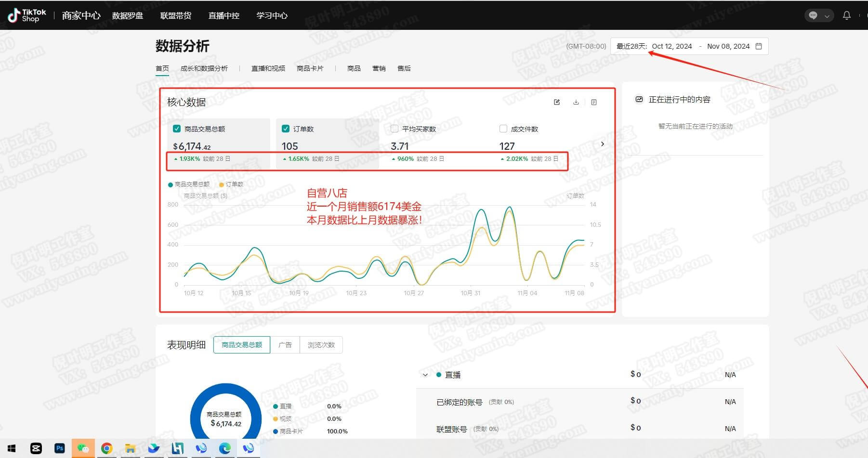Open WeChat from the taskbar
This screenshot has height=458, width=868.
83,448
